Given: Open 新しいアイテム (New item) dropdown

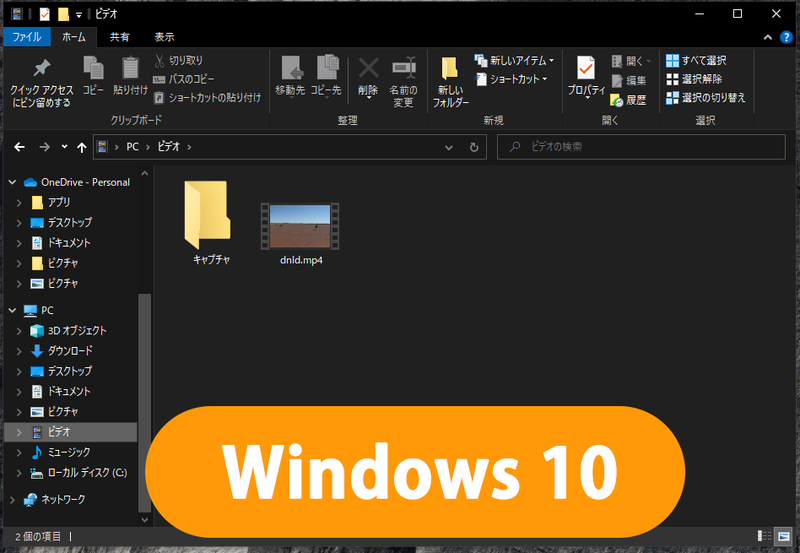Looking at the screenshot, I should click(x=514, y=60).
